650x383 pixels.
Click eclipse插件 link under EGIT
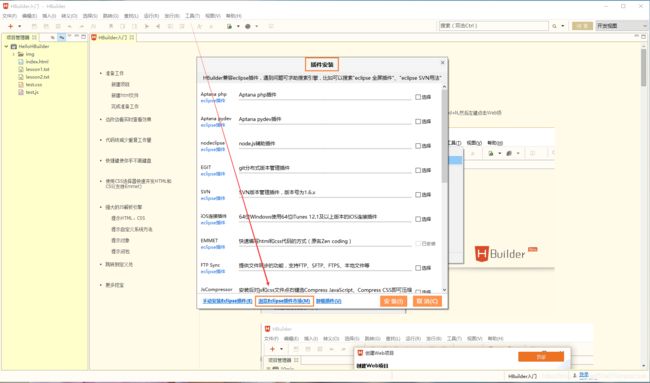[213, 174]
